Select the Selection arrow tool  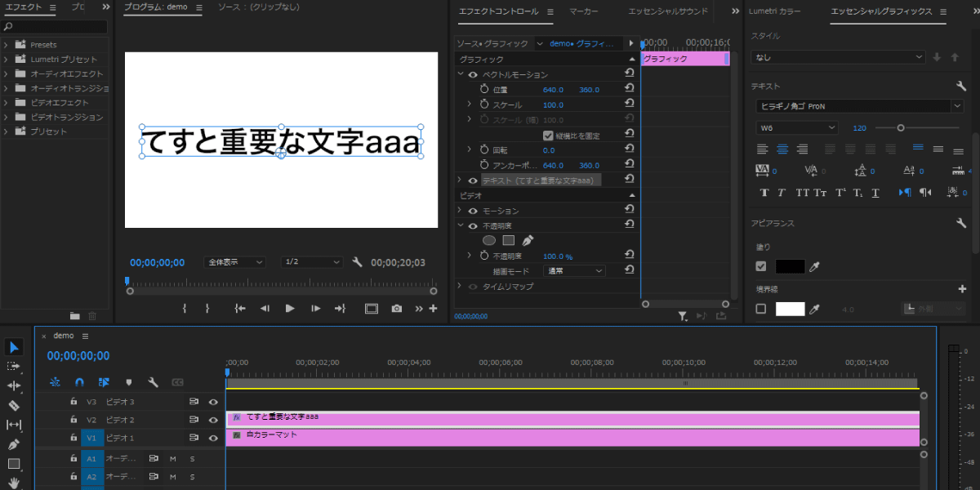14,347
